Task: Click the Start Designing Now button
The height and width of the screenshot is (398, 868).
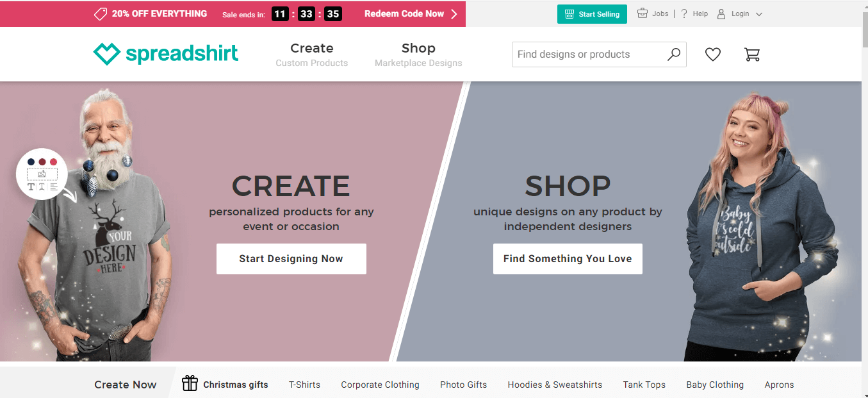Action: tap(291, 259)
